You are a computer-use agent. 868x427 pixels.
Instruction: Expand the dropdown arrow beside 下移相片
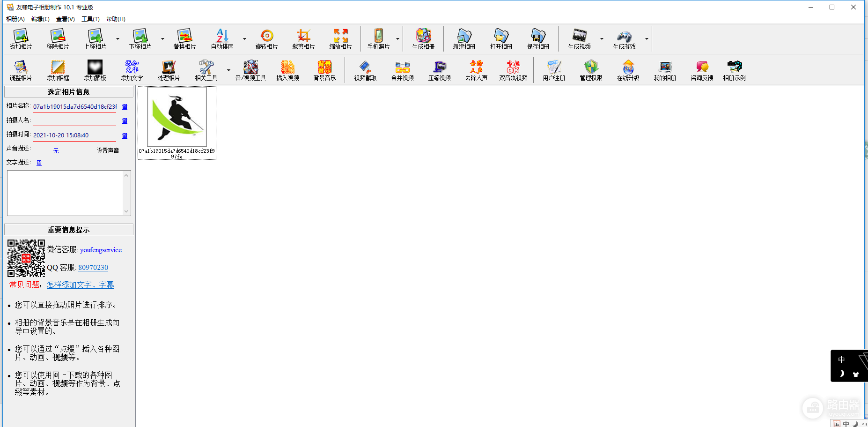click(162, 39)
